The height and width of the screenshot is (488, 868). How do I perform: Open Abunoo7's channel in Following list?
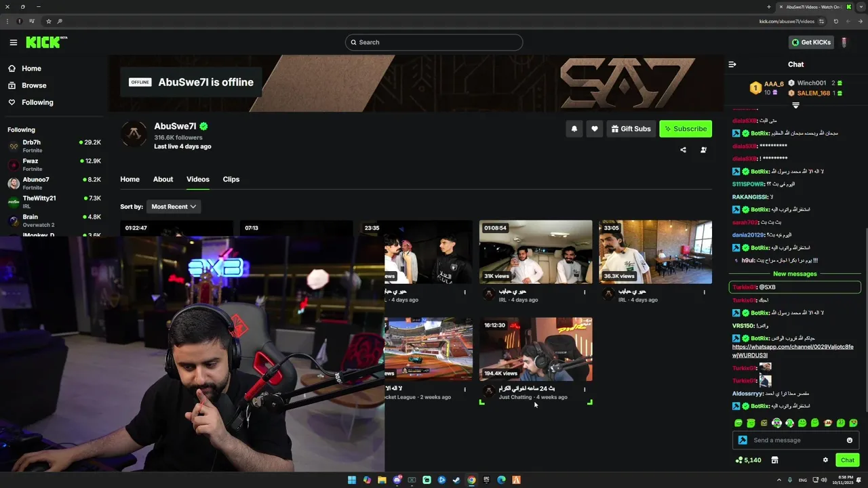click(54, 183)
